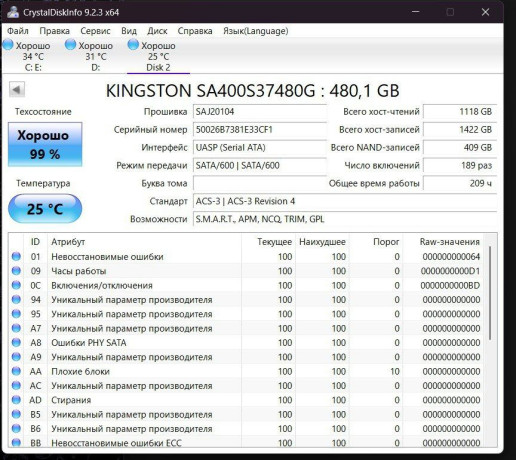Click status dot of attribute A9
The image size is (516, 460).
pyautogui.click(x=16, y=357)
